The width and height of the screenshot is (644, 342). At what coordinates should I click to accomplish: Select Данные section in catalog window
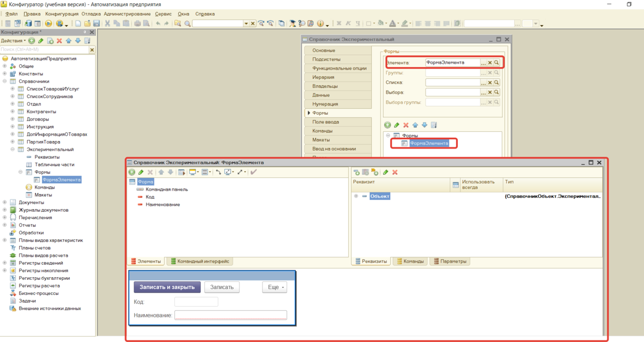337,95
